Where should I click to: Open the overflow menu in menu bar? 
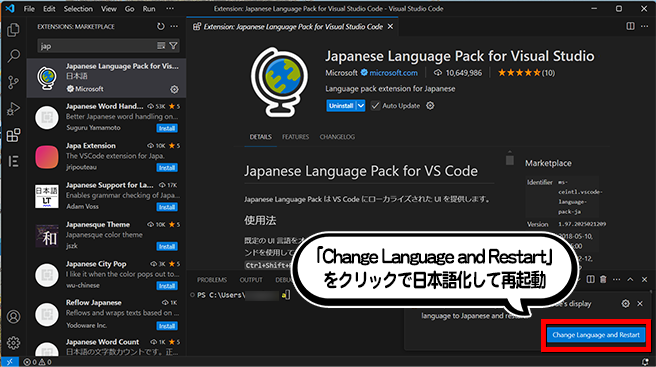pos(169,8)
